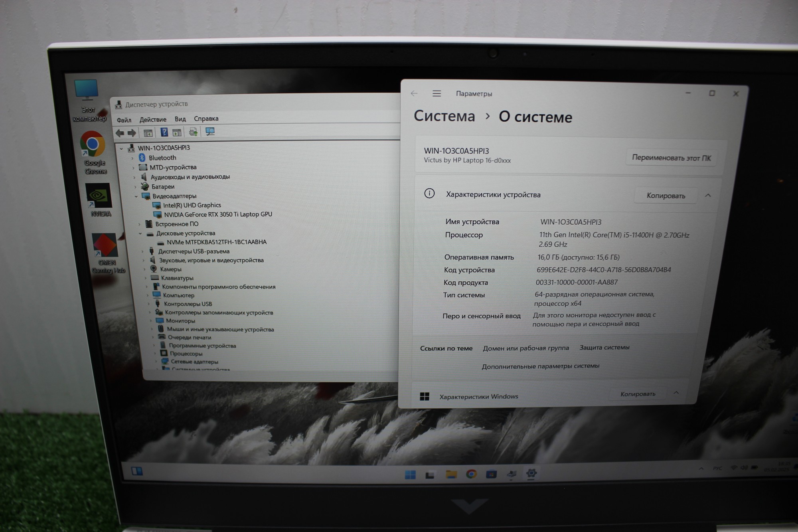Open the Settings hamburger navigation menu
Viewport: 798px width, 532px height.
coord(437,93)
